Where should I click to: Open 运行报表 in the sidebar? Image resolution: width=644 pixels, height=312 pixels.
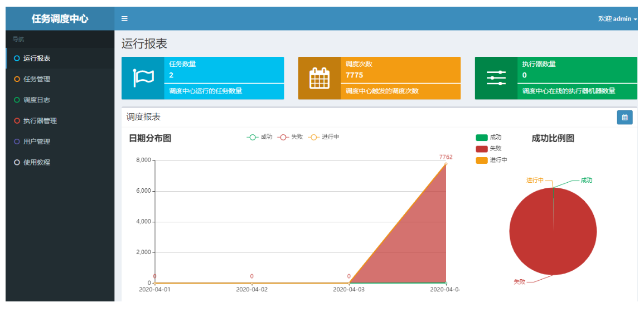pos(60,58)
